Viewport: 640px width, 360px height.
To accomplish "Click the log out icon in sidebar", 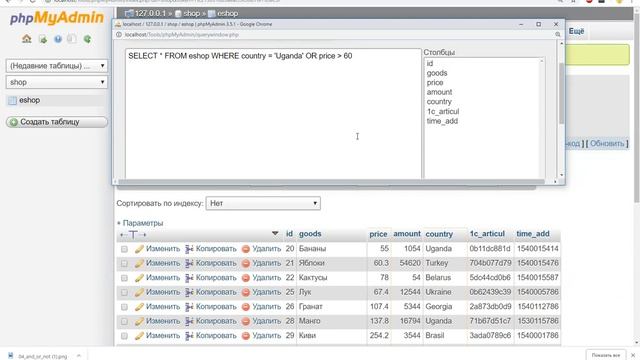I will 42,39.
